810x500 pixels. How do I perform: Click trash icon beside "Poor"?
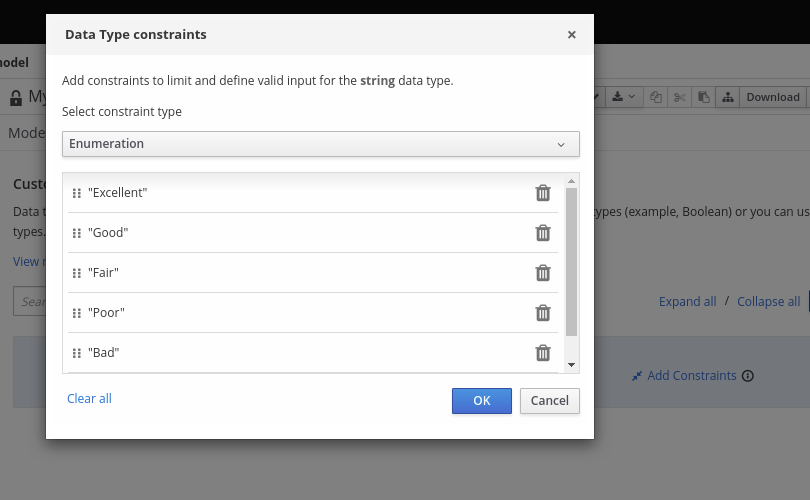[543, 313]
